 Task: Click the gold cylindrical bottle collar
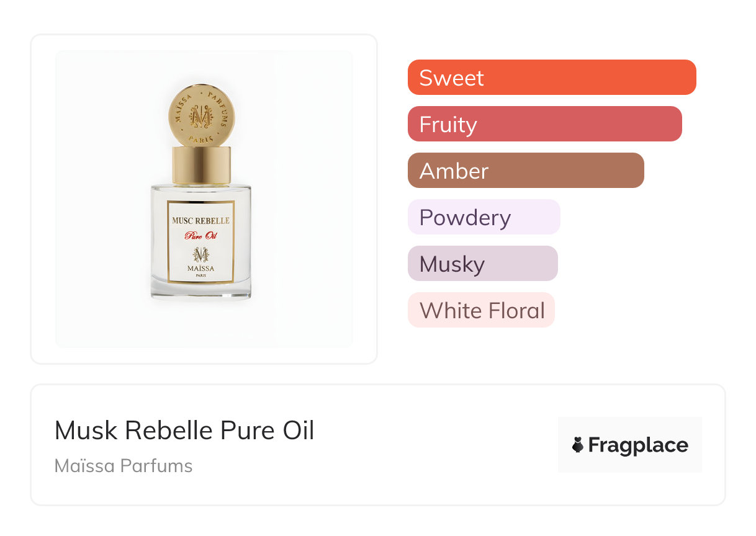(x=201, y=165)
